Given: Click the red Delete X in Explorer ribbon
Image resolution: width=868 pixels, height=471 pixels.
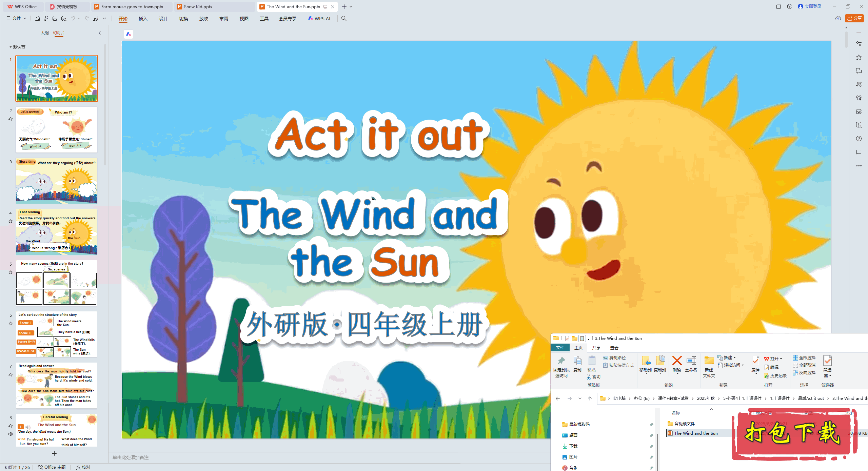Looking at the screenshot, I should click(x=677, y=361).
